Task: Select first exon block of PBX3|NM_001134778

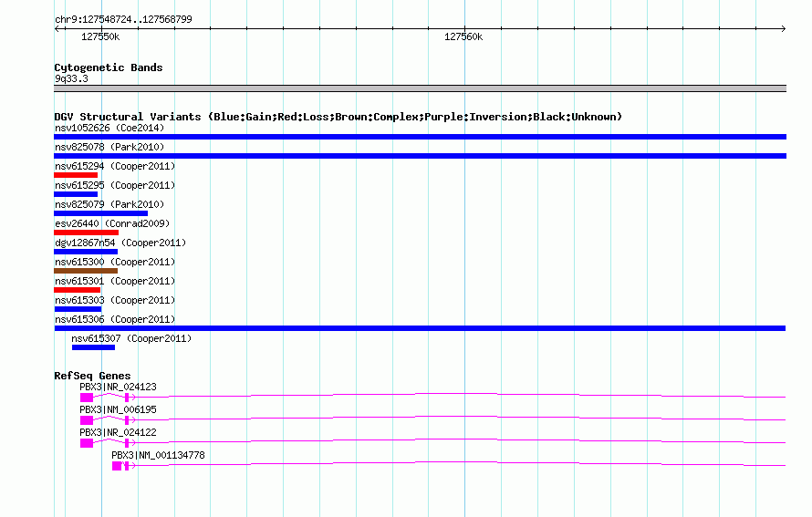Action: [117, 466]
